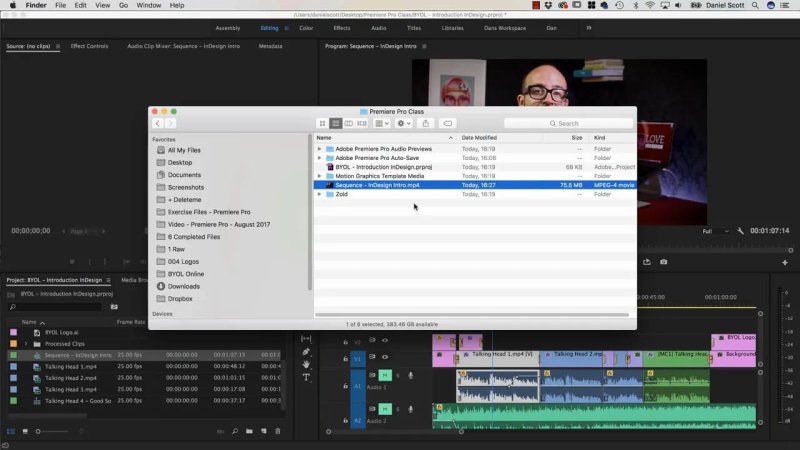Select the Pen tool in Premiere
The height and width of the screenshot is (450, 800).
pos(306,352)
